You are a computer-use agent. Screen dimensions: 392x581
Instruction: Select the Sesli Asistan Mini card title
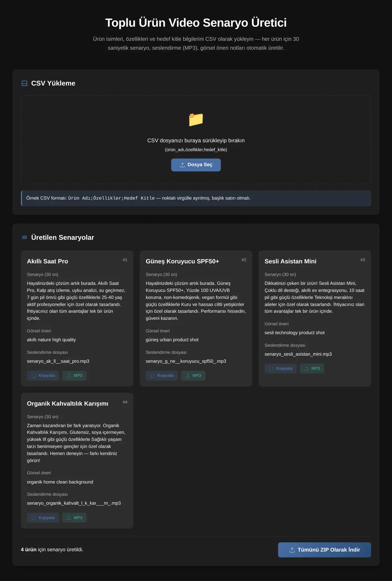click(x=290, y=261)
